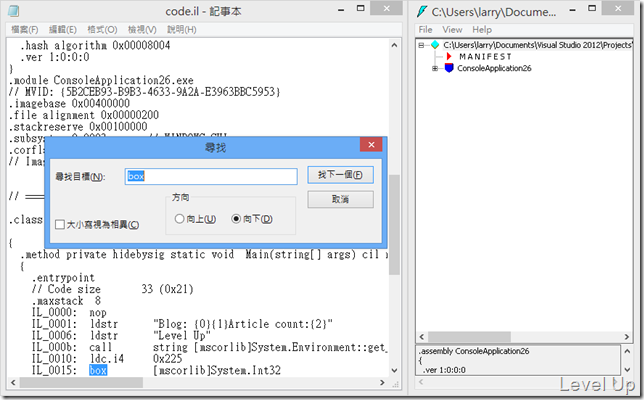Expand the ConsoleApplication26 tree node
Viewport: 644px width, 400px height.
435,68
